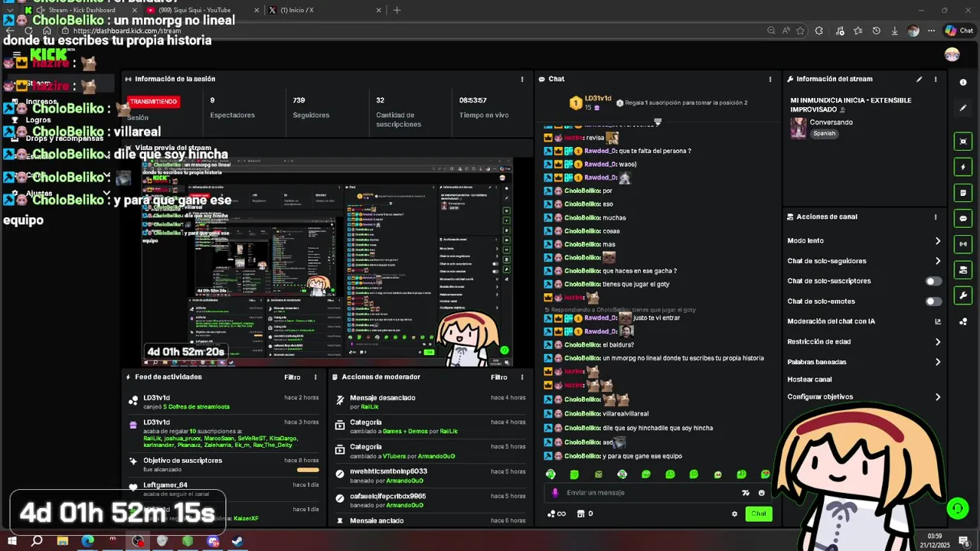Click Enviar un mensaje input field

[x=651, y=493]
